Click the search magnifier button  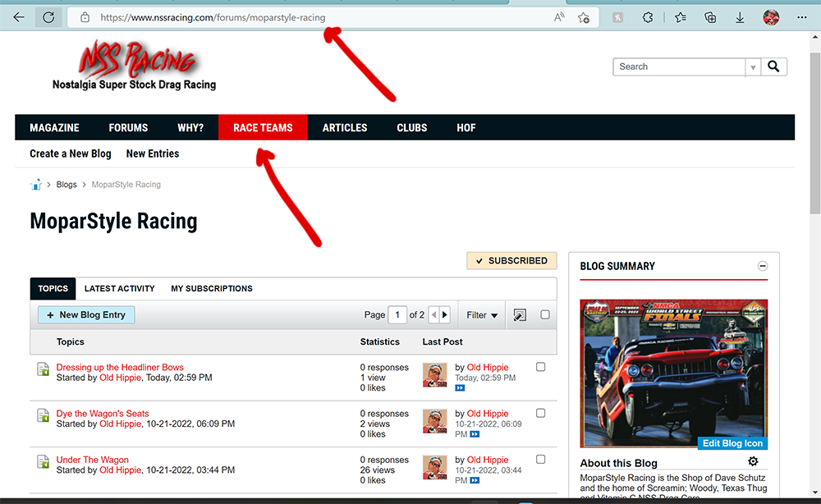click(773, 66)
